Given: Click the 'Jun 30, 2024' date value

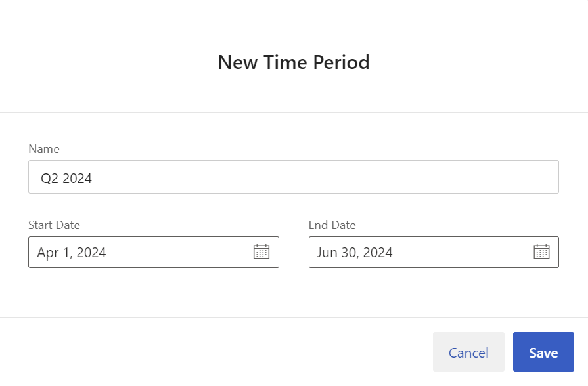Looking at the screenshot, I should 355,253.
